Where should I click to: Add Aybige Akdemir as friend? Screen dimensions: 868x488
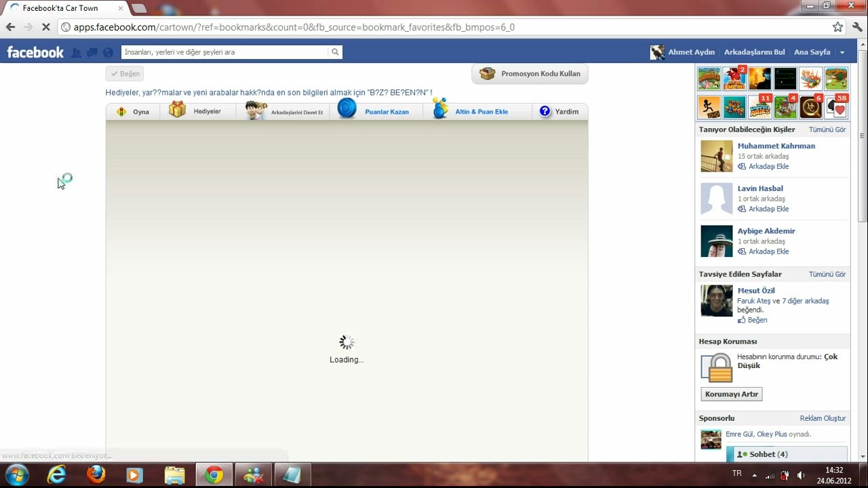[764, 251]
